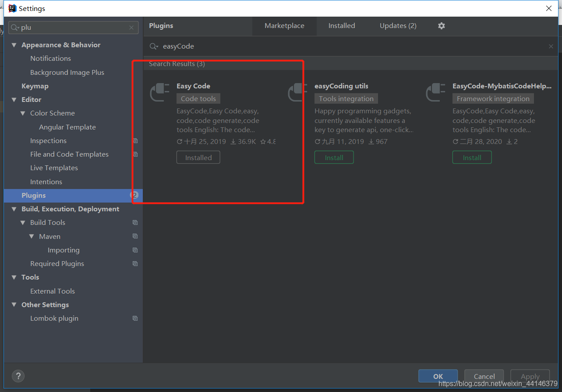Click project-level icon beside Build Tools
The height and width of the screenshot is (392, 562).
[135, 223]
